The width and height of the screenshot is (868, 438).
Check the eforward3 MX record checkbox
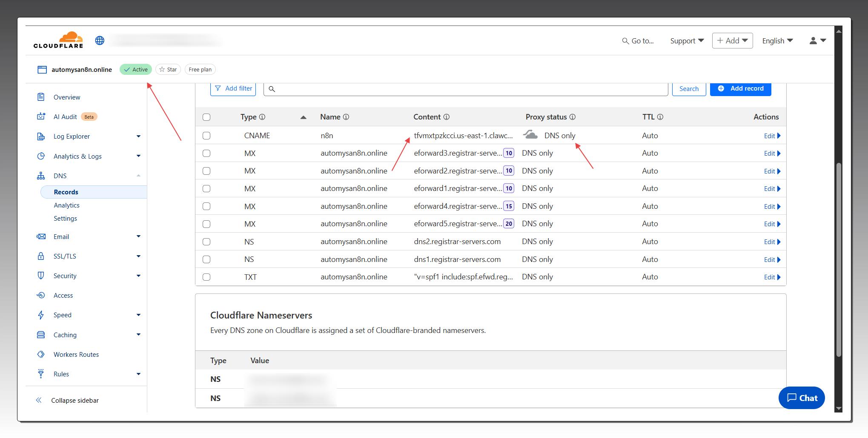pyautogui.click(x=206, y=153)
